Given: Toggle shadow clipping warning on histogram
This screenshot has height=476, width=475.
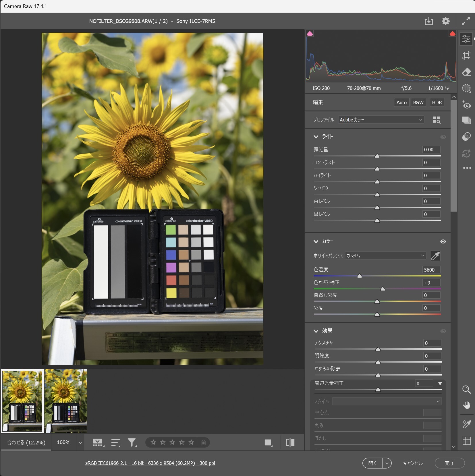Looking at the screenshot, I should (310, 34).
